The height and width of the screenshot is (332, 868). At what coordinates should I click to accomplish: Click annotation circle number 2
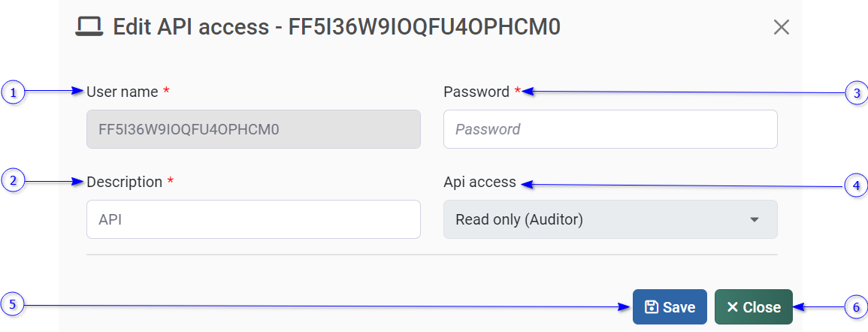point(13,180)
